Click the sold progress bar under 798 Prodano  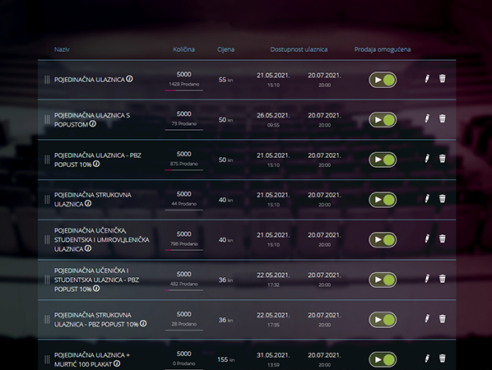pos(184,250)
